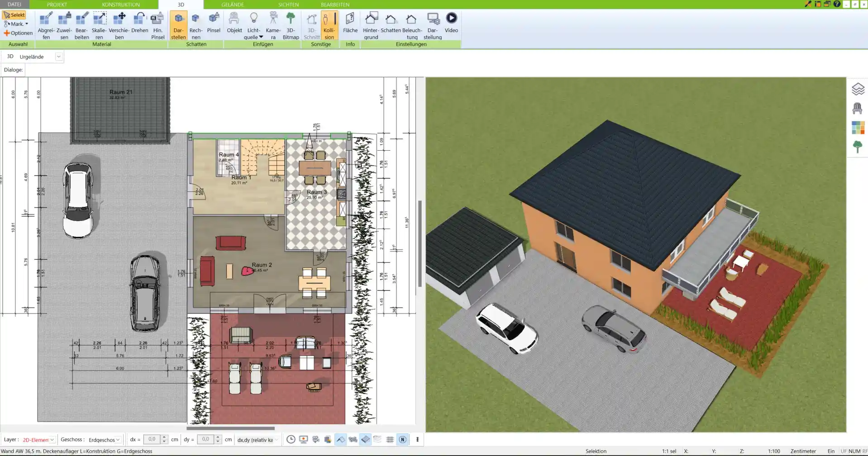Click the material layers icon in bottom toolbar
The image size is (868, 456).
[x=328, y=439]
